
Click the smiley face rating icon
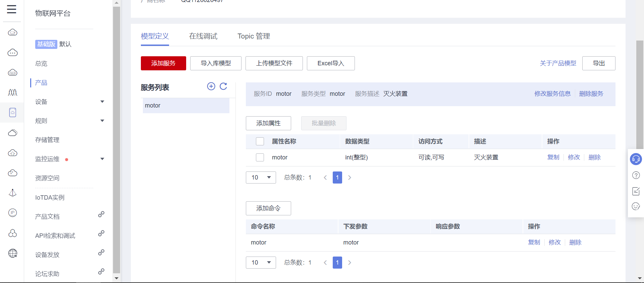pyautogui.click(x=636, y=206)
